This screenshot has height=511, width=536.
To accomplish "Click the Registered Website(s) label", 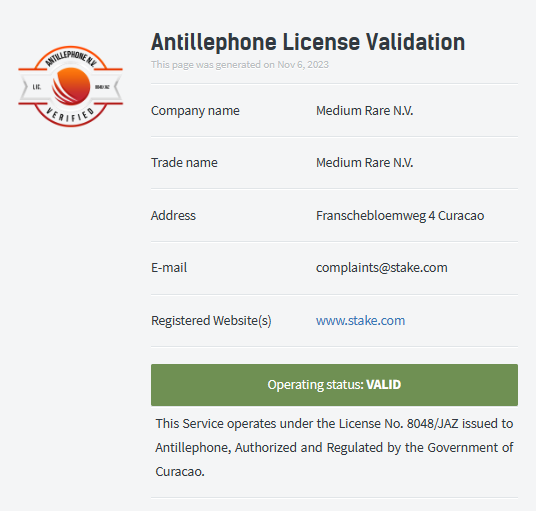I will click(211, 321).
